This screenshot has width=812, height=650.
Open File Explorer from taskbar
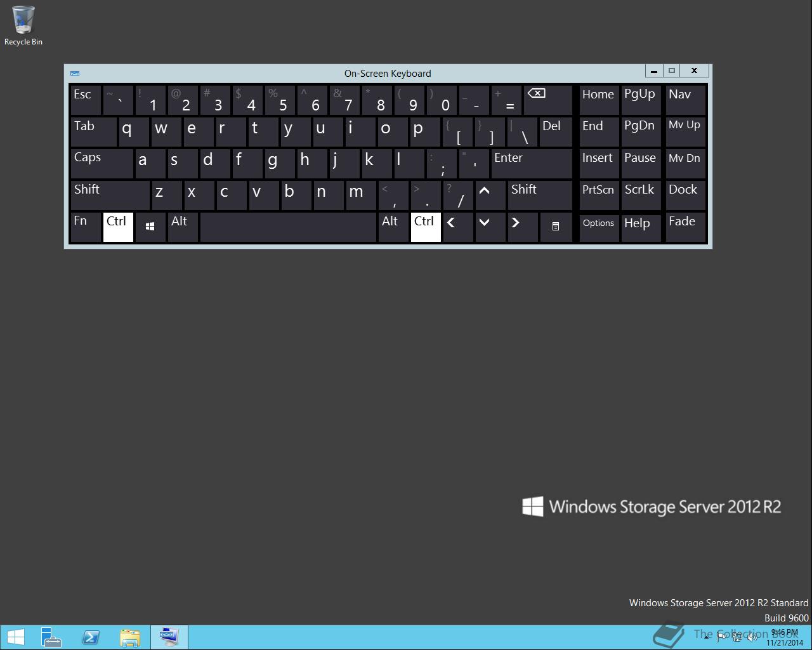pos(129,637)
